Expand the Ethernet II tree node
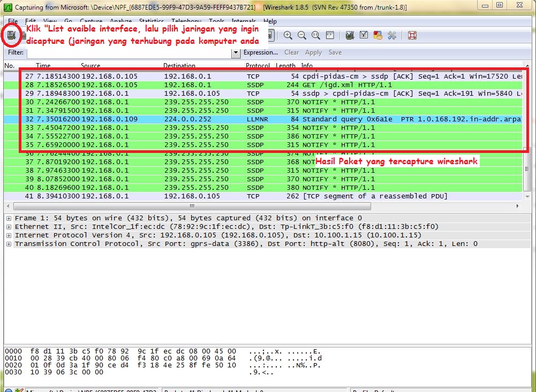536x392 pixels. [9, 227]
